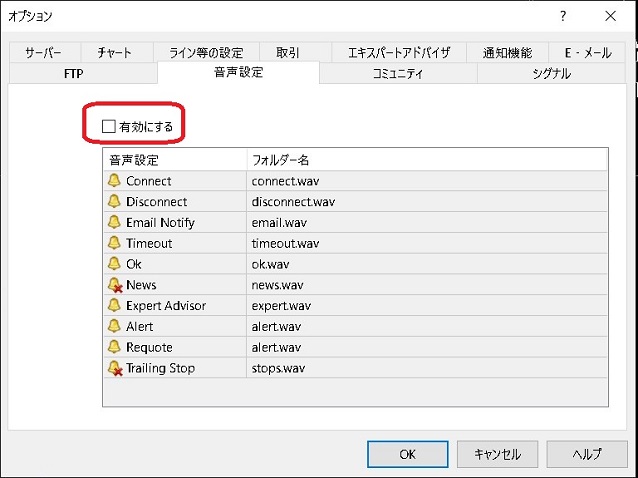The width and height of the screenshot is (638, 478).
Task: Click the Email Notify bell icon
Action: coord(114,223)
